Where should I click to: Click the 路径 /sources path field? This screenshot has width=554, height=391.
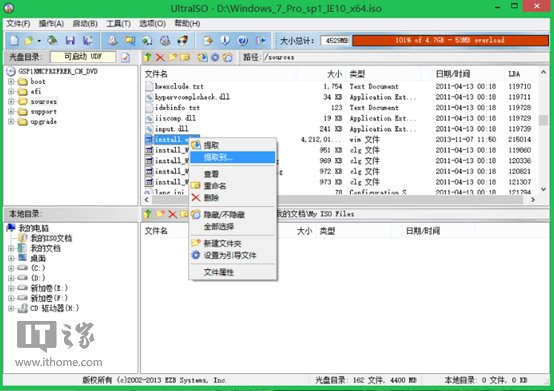pos(405,57)
